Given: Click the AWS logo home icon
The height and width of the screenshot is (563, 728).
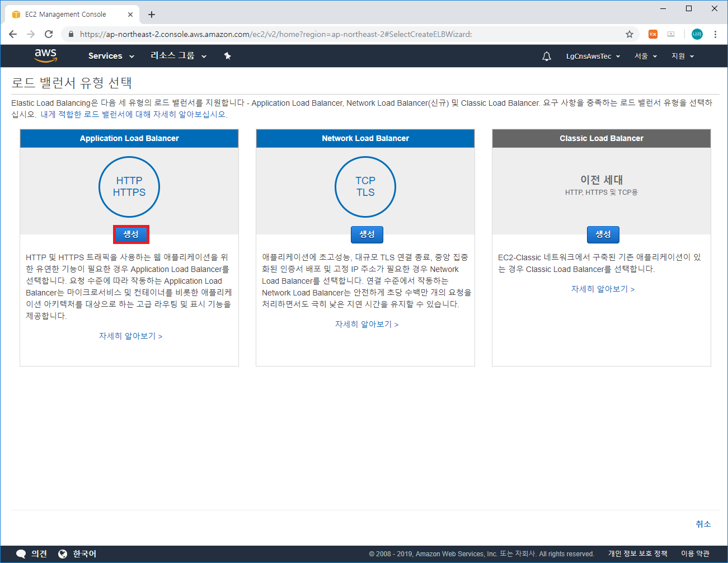Looking at the screenshot, I should tap(45, 55).
